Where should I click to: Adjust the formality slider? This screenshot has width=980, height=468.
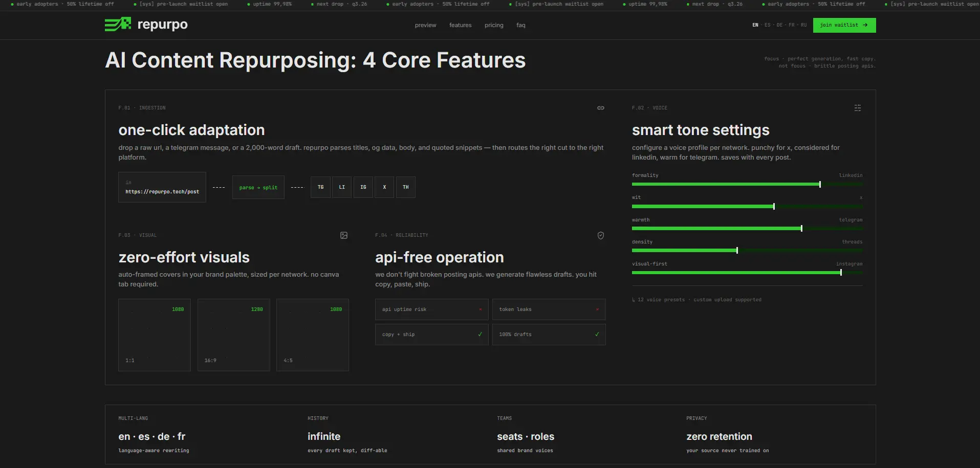[747, 184]
